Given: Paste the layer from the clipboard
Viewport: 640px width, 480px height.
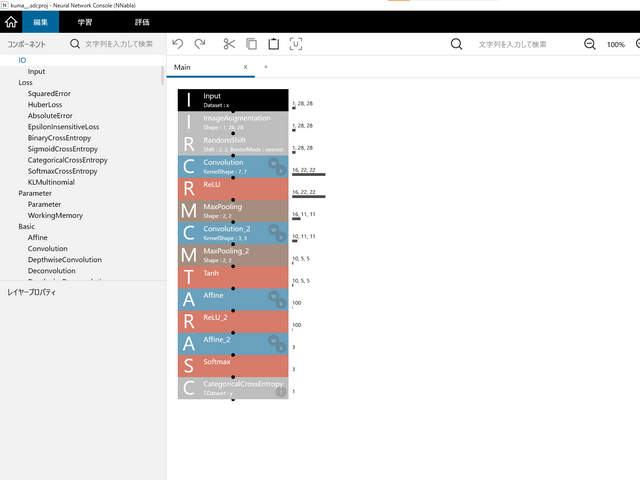Looking at the screenshot, I should pos(273,44).
